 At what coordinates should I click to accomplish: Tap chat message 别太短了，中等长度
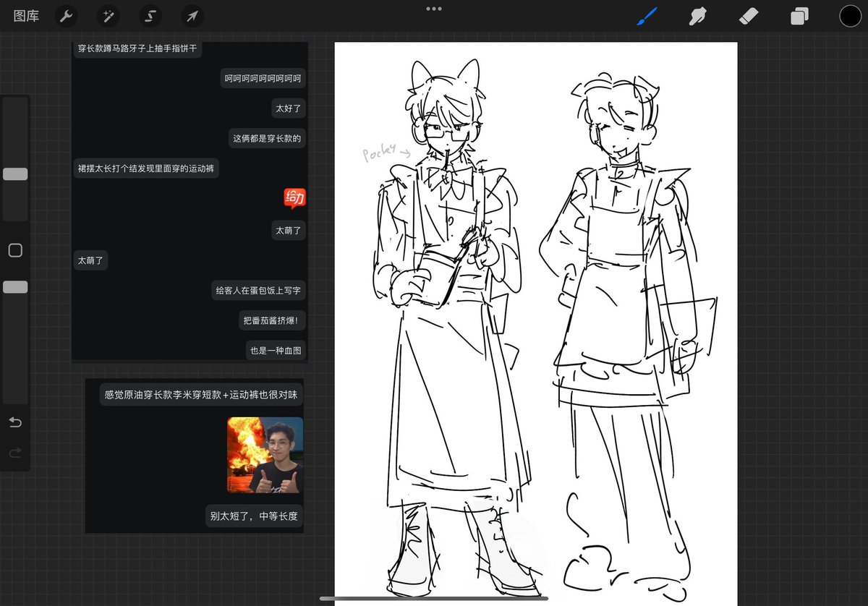pos(254,516)
